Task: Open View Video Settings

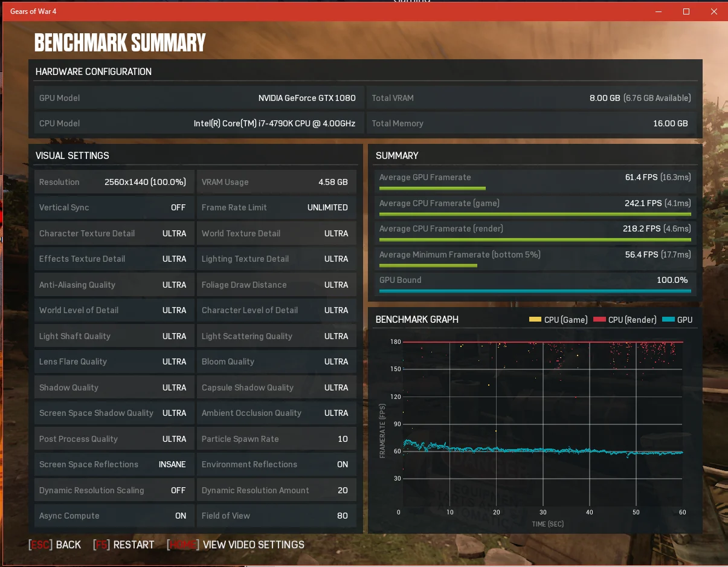Action: (x=236, y=545)
